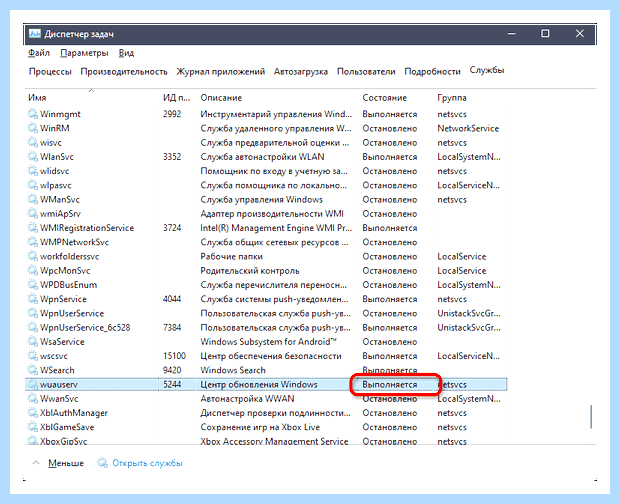The width and height of the screenshot is (620, 504).
Task: Select the Сохранение игр на Xbox Live cell
Action: (x=260, y=427)
